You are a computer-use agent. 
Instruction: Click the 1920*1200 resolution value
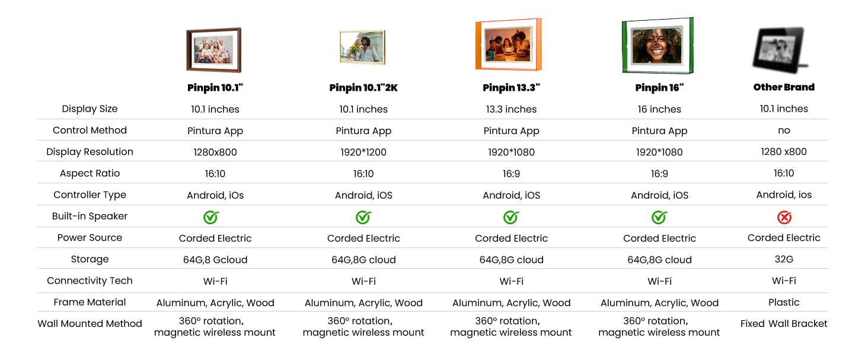point(363,152)
